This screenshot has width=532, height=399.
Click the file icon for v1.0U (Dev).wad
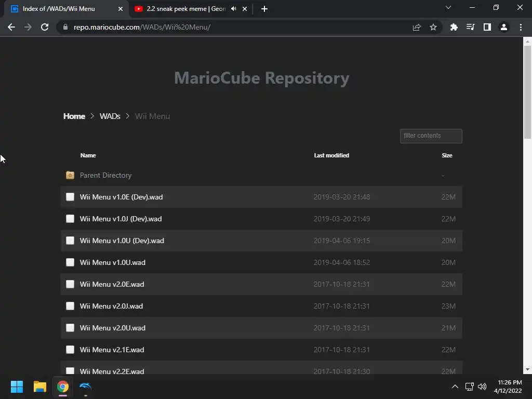point(70,240)
